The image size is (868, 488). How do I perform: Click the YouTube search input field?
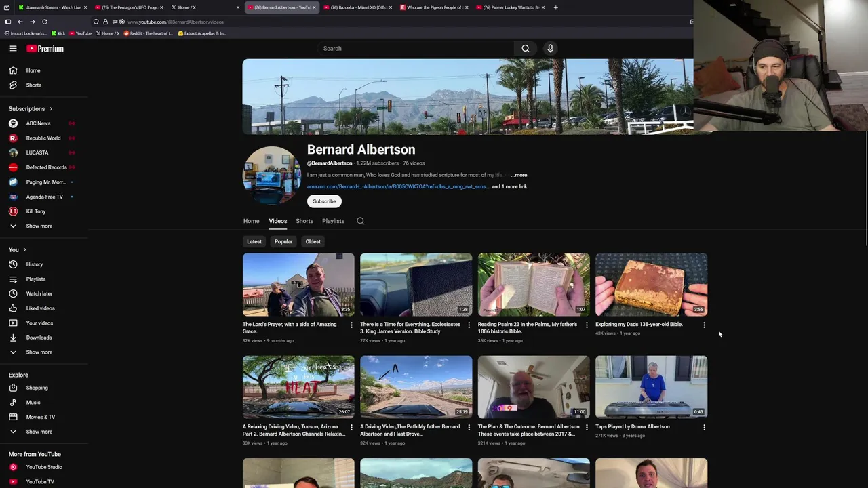coord(416,48)
